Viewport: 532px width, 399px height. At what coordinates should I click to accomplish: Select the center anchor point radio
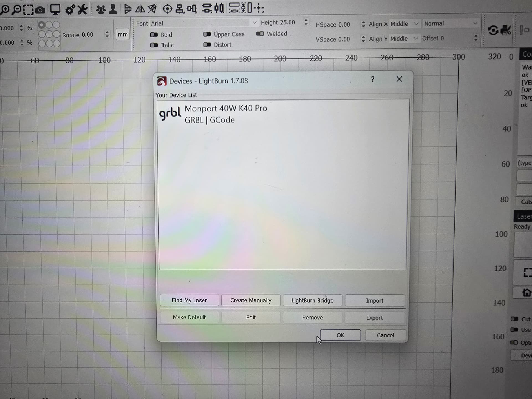(49, 34)
